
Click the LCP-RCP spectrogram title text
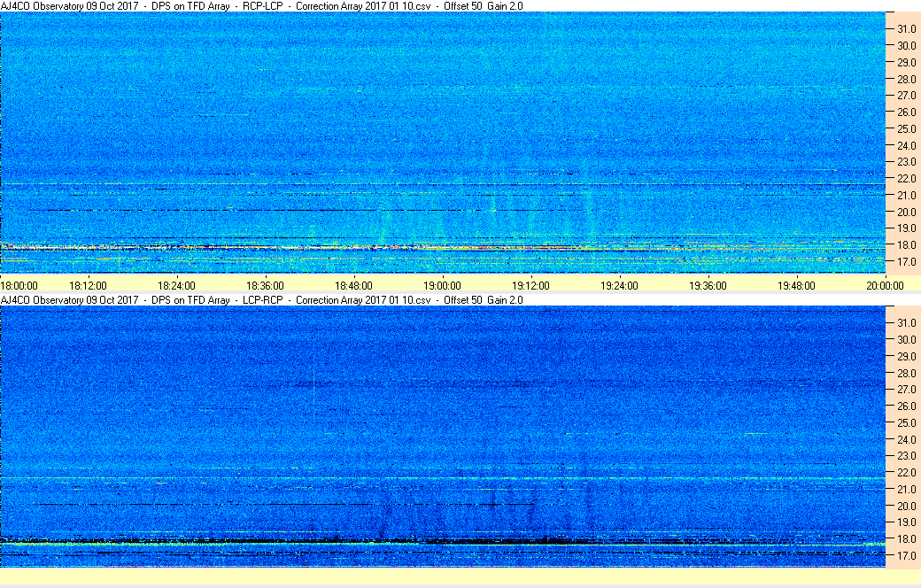262,300
